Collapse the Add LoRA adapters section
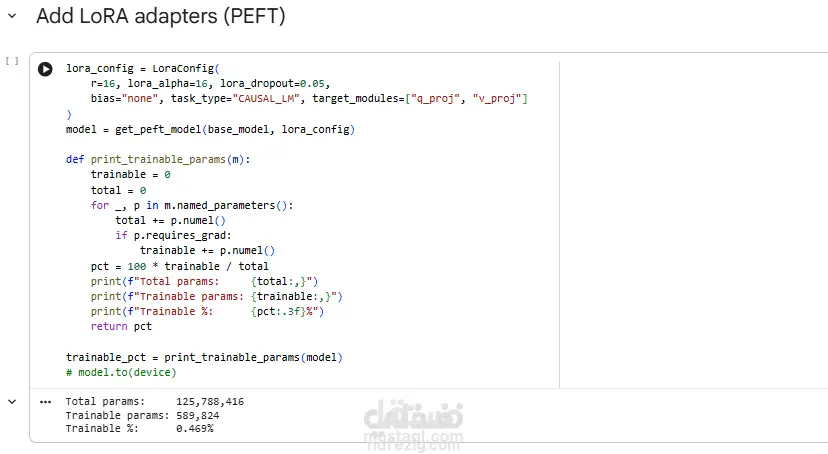This screenshot has width=828, height=454. pos(12,16)
